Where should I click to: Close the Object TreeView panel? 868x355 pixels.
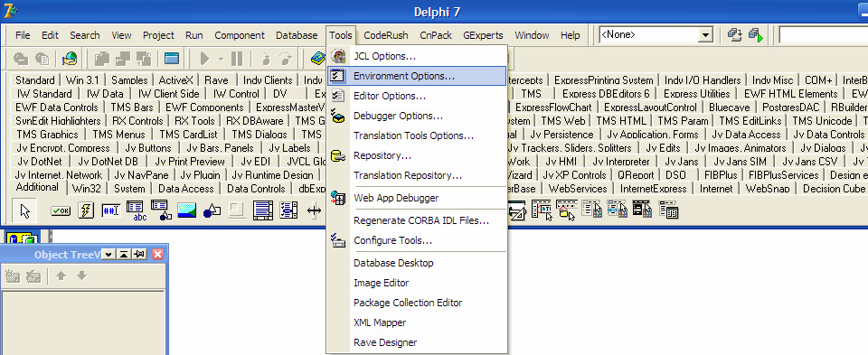point(157,255)
